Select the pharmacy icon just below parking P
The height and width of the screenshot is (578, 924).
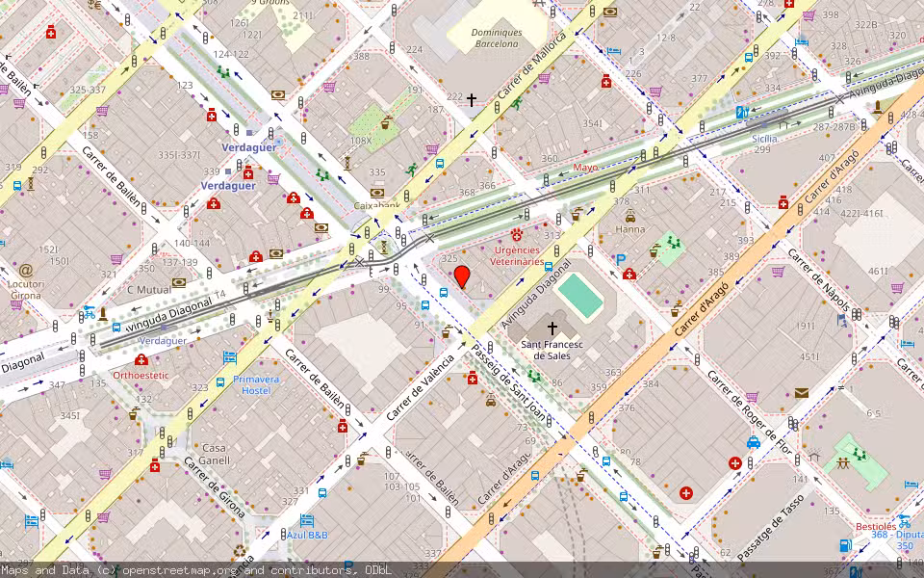(629, 275)
